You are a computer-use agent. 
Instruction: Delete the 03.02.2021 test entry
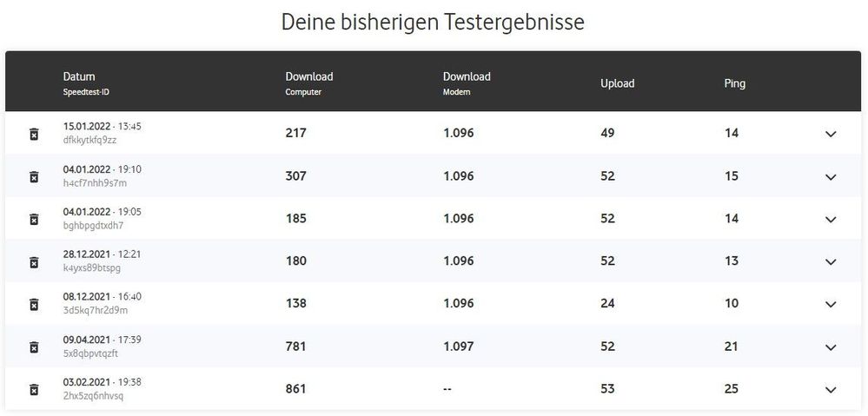(34, 389)
